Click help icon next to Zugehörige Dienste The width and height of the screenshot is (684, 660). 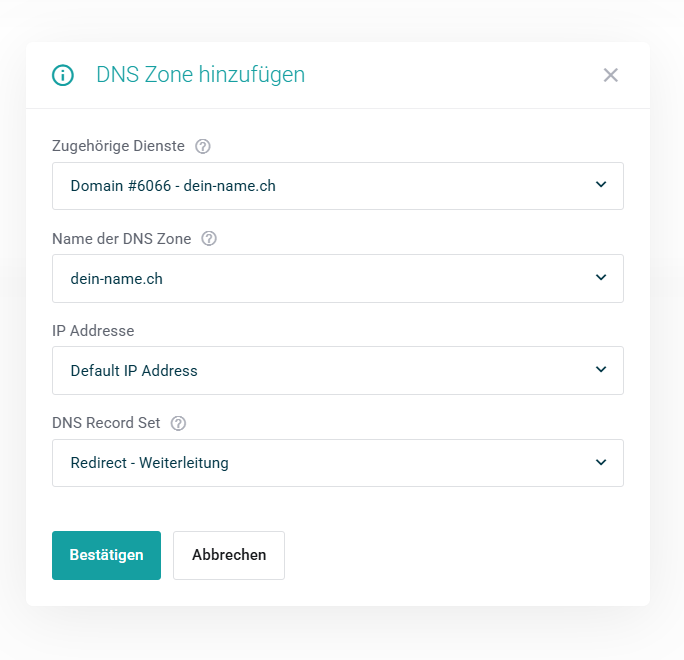tap(203, 146)
